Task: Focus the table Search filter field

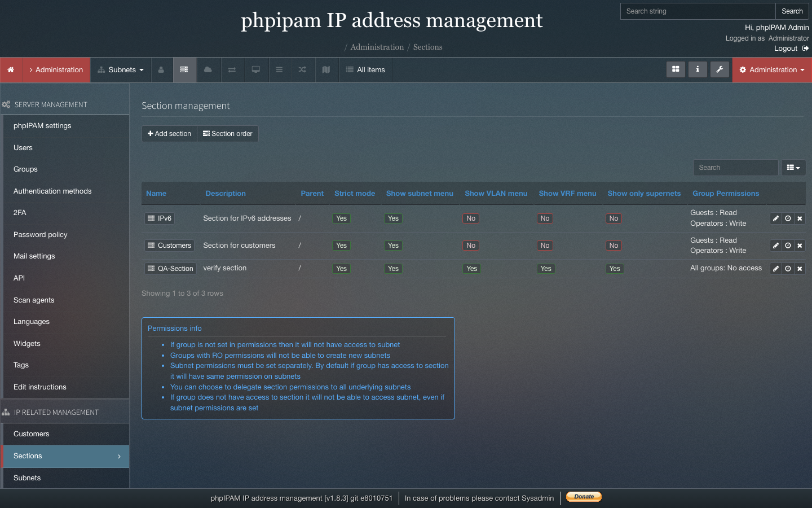Action: tap(735, 168)
